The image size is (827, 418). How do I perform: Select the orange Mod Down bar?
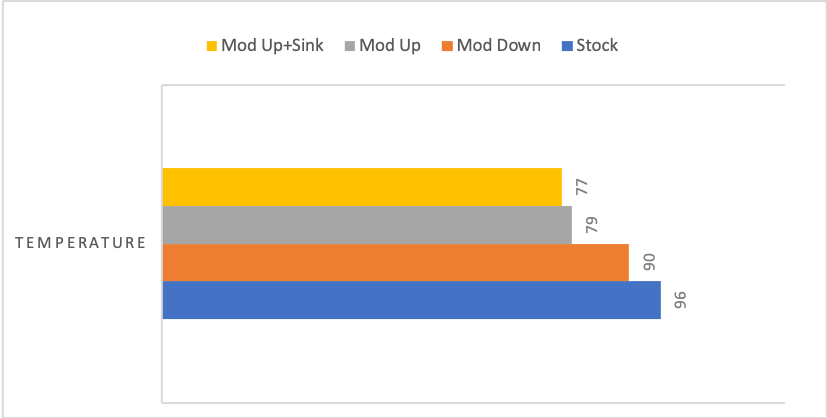point(395,262)
